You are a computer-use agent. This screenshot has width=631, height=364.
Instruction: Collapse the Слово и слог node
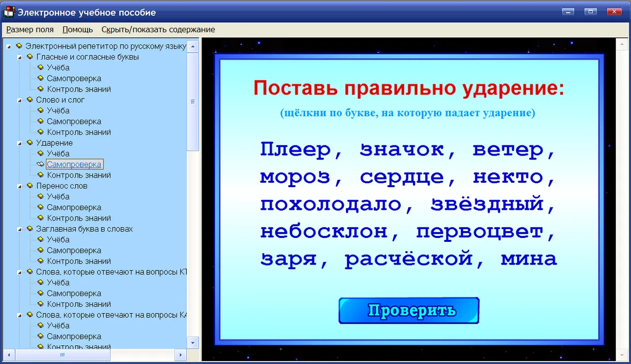pos(20,100)
